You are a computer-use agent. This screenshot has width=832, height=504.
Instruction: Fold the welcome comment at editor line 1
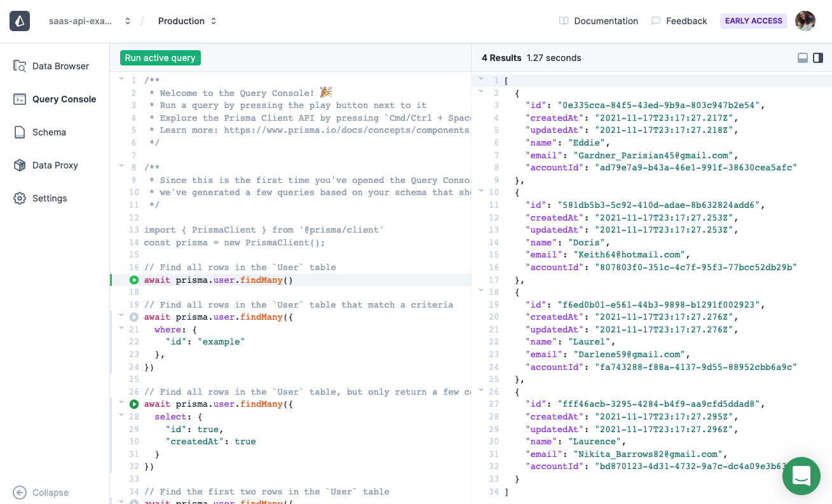tap(121, 79)
